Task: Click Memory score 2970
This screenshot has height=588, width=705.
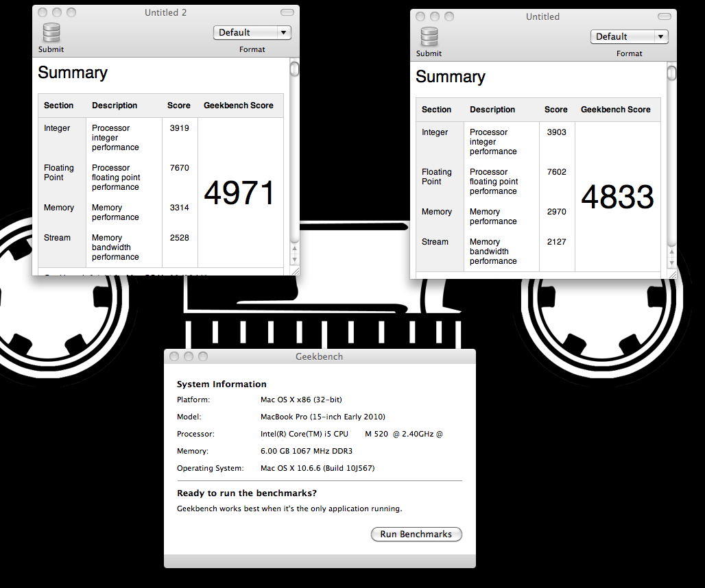Action: 557,212
